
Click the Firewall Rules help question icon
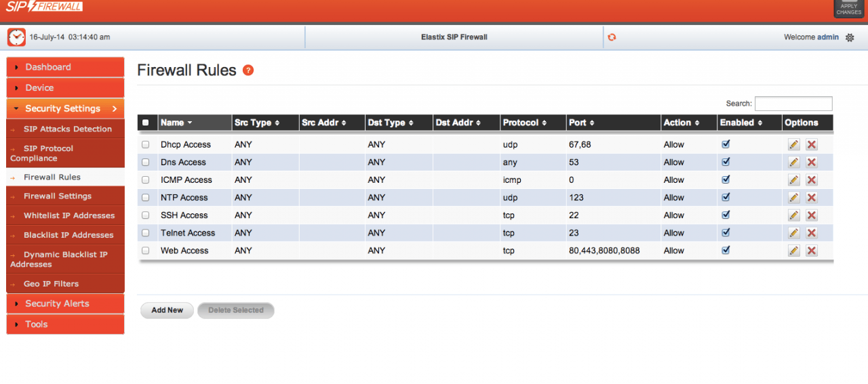coord(248,70)
